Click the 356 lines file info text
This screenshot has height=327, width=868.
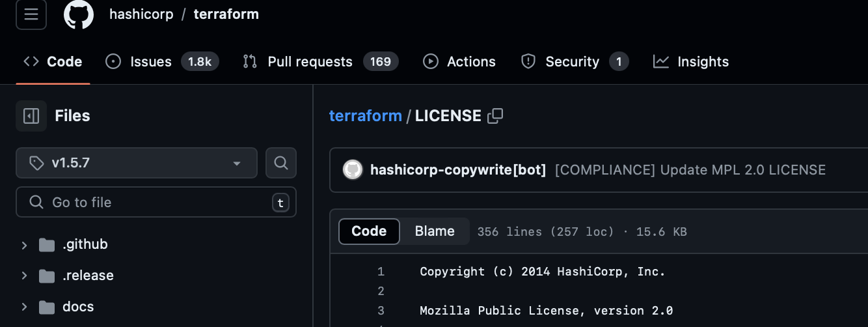(x=582, y=232)
